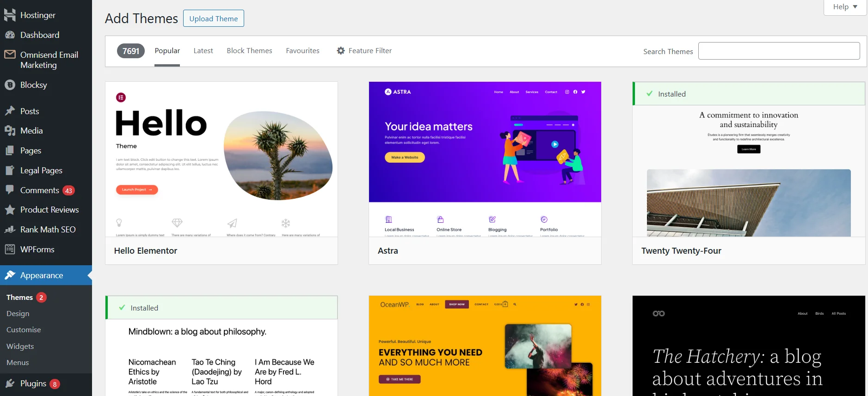The image size is (868, 396).
Task: Click the Upload Theme button
Action: point(213,18)
